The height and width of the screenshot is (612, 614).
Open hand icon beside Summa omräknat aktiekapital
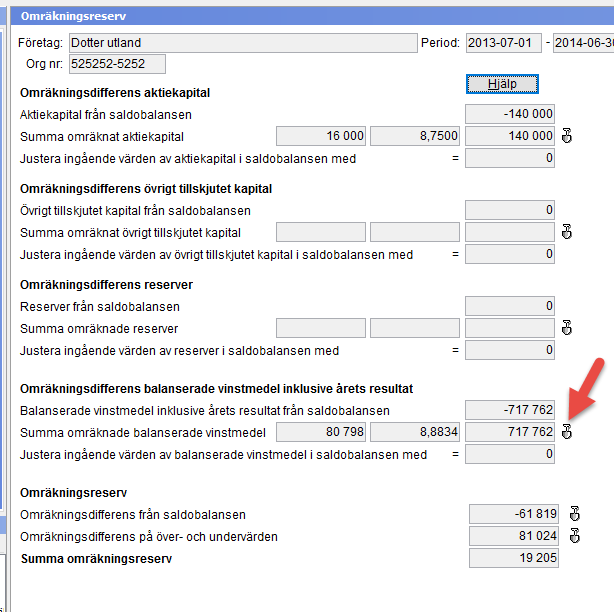pyautogui.click(x=567, y=136)
